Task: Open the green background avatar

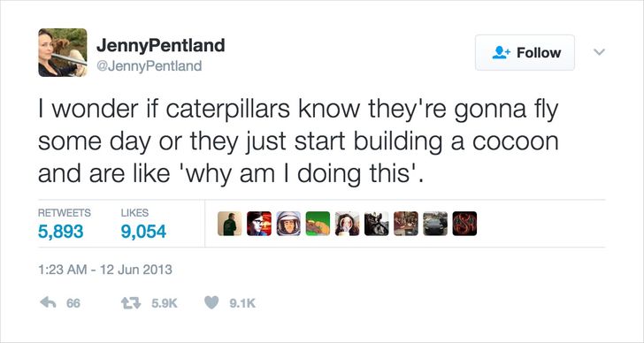Action: click(318, 224)
